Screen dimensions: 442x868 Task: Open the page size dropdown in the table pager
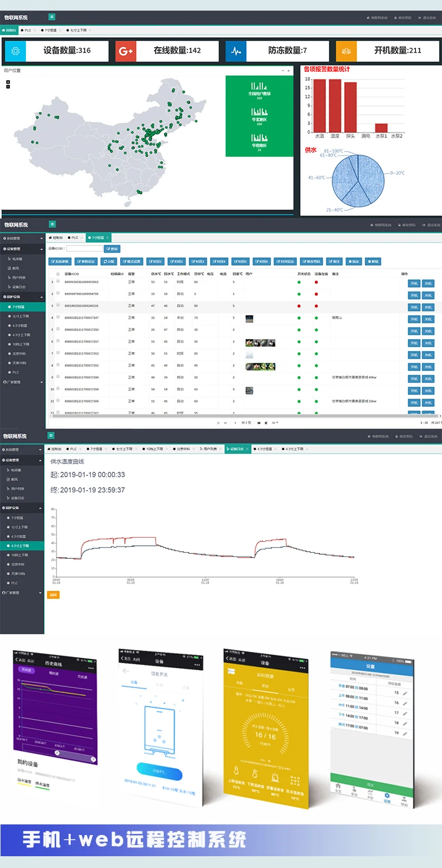(x=275, y=423)
